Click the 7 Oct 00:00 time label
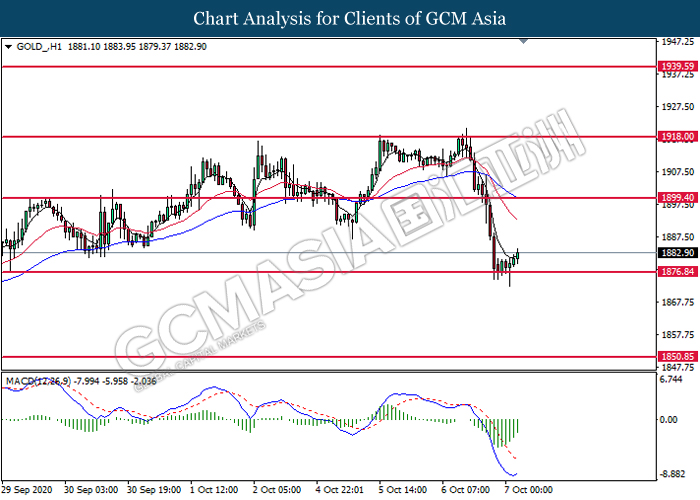The image size is (700, 500). pyautogui.click(x=529, y=490)
